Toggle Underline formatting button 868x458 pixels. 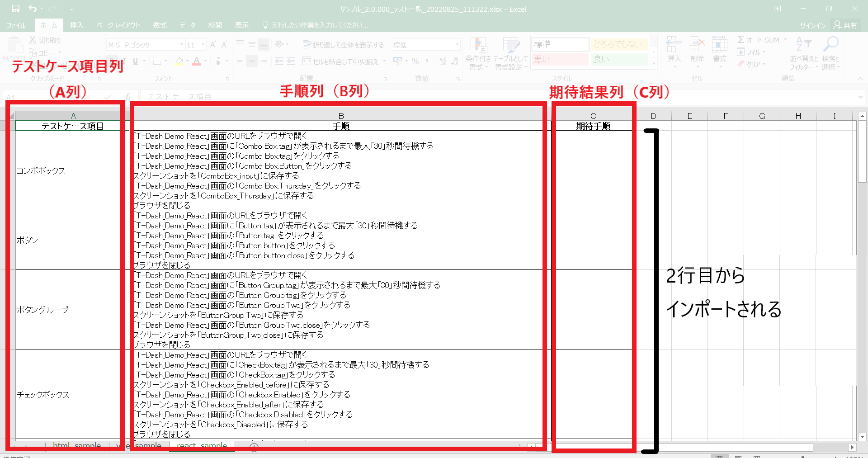[135, 61]
